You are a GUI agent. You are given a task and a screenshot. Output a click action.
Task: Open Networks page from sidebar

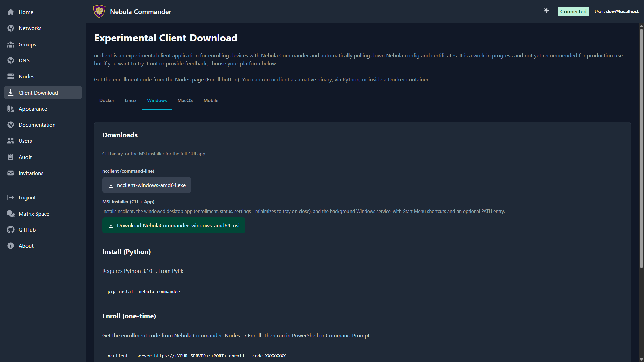[30, 28]
